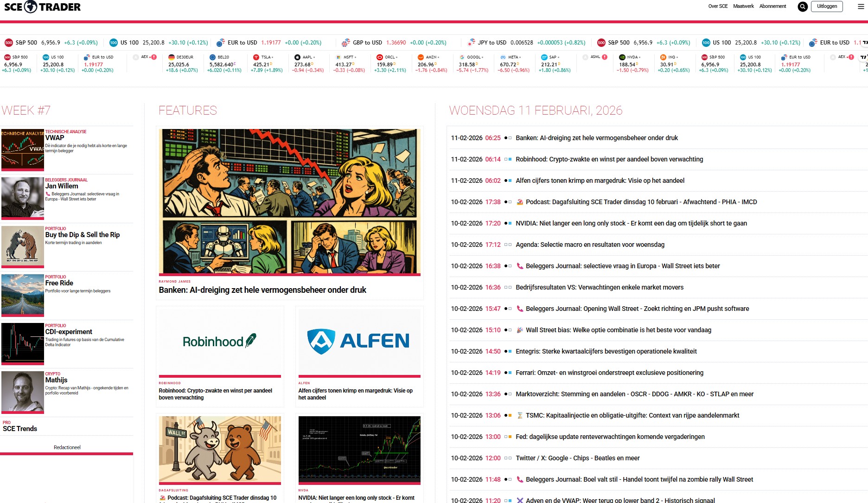The width and height of the screenshot is (868, 503).
Task: Click phone icon beside 'Opening Wall Street' headline
Action: pos(520,309)
